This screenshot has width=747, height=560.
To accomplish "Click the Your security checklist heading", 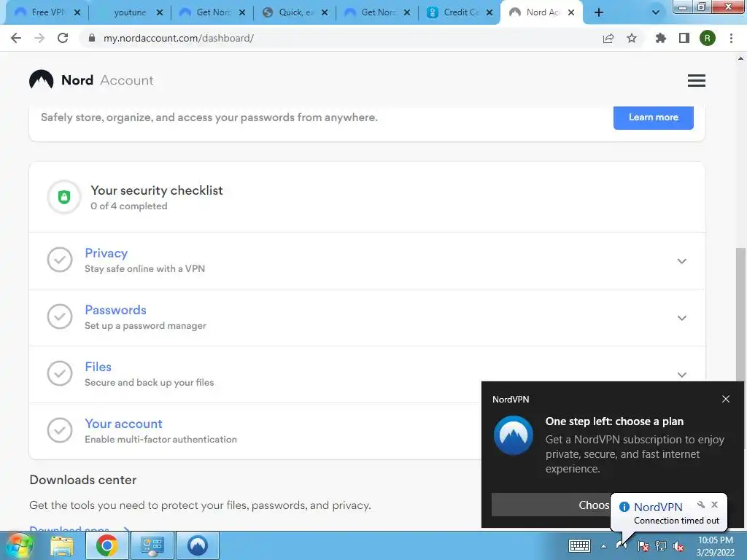I will (157, 190).
